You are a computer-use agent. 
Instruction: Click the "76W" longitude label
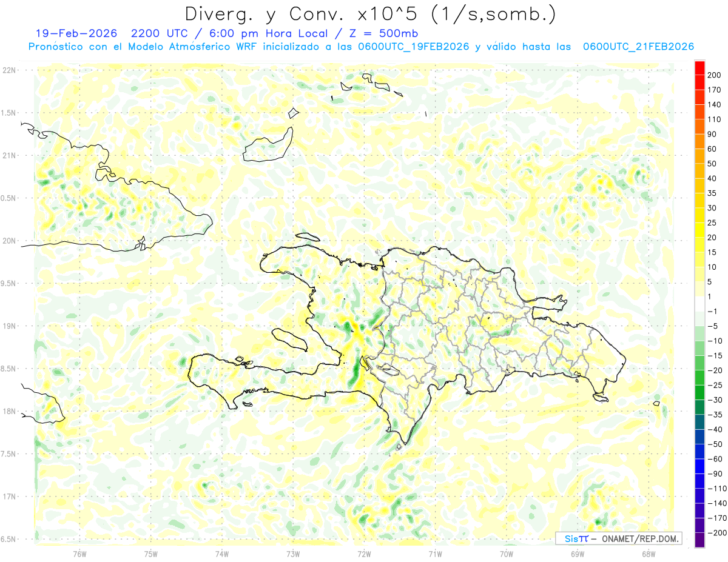point(79,553)
